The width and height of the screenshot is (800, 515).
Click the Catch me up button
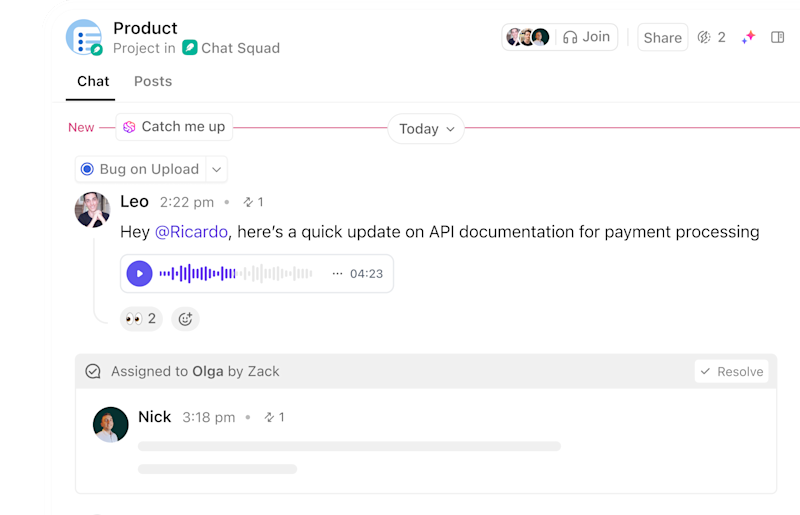[174, 127]
